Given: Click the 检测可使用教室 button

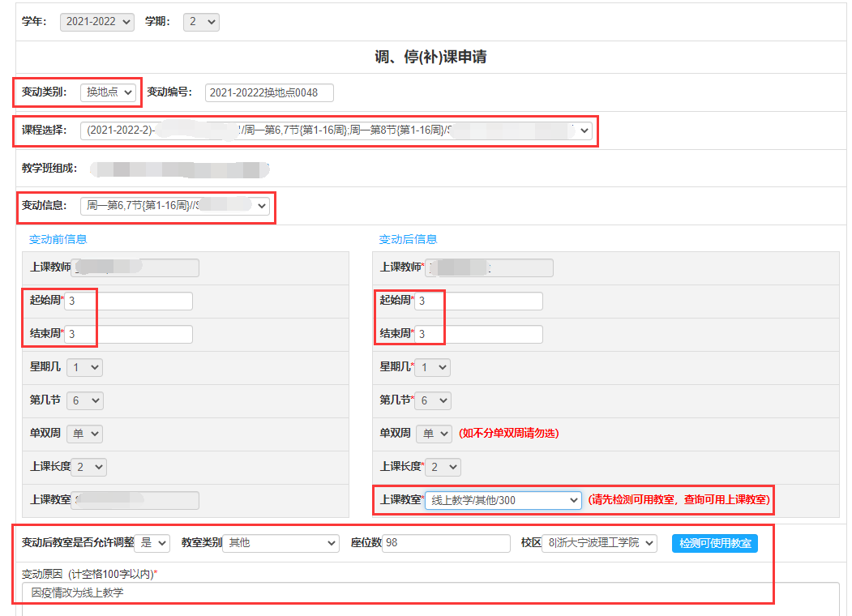Looking at the screenshot, I should (x=714, y=543).
